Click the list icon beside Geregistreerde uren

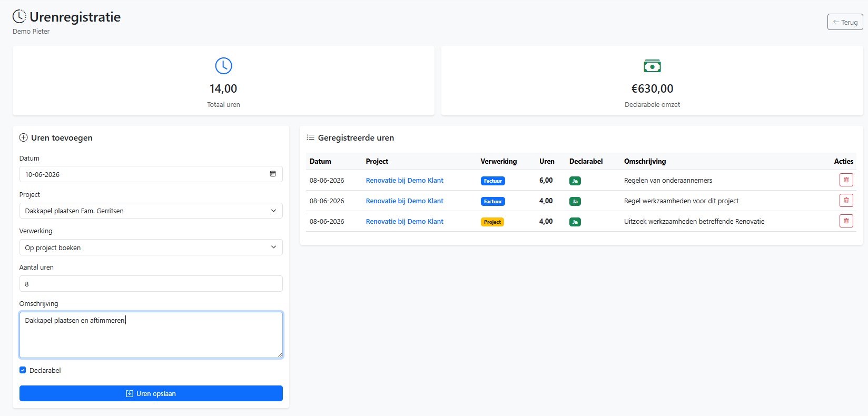click(x=311, y=137)
